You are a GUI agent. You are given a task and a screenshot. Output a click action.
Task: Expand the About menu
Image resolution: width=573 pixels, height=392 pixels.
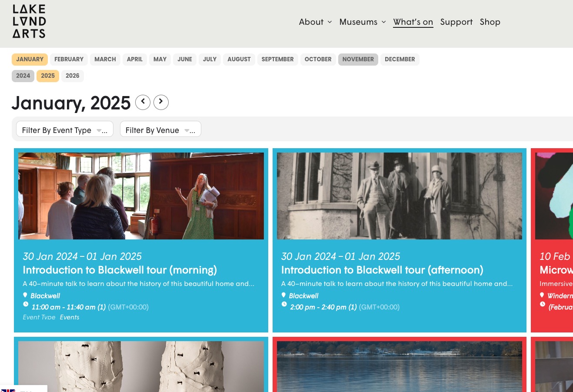click(x=315, y=22)
